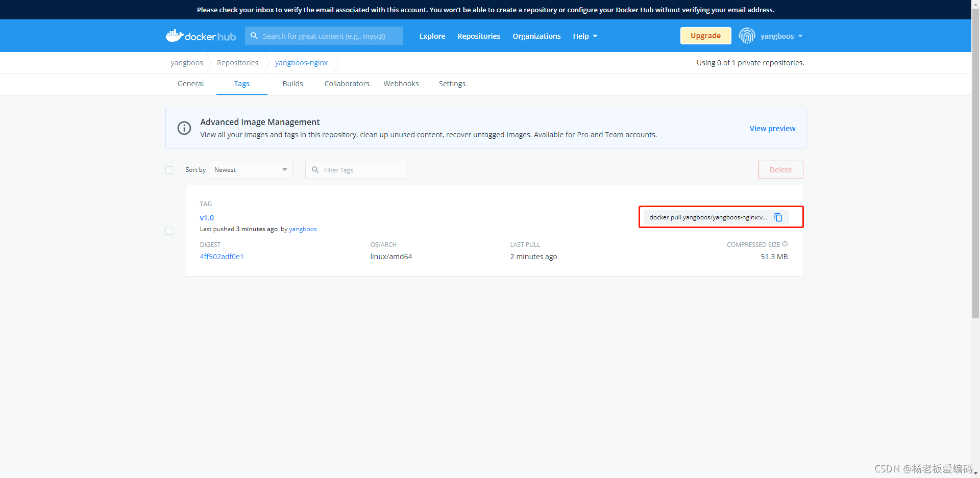Screen dimensions: 980x478
Task: Open the Sort by Newest dropdown
Action: pyautogui.click(x=251, y=170)
